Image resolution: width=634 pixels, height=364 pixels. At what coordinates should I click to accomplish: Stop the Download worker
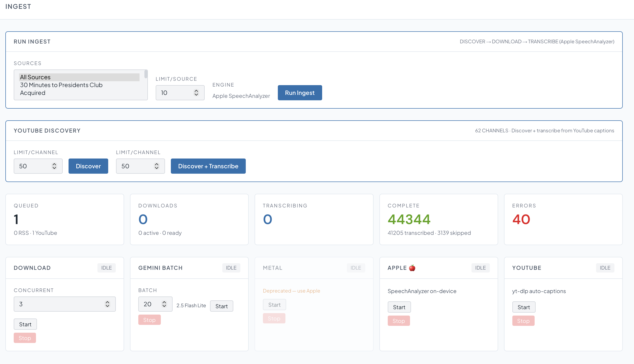pos(25,338)
